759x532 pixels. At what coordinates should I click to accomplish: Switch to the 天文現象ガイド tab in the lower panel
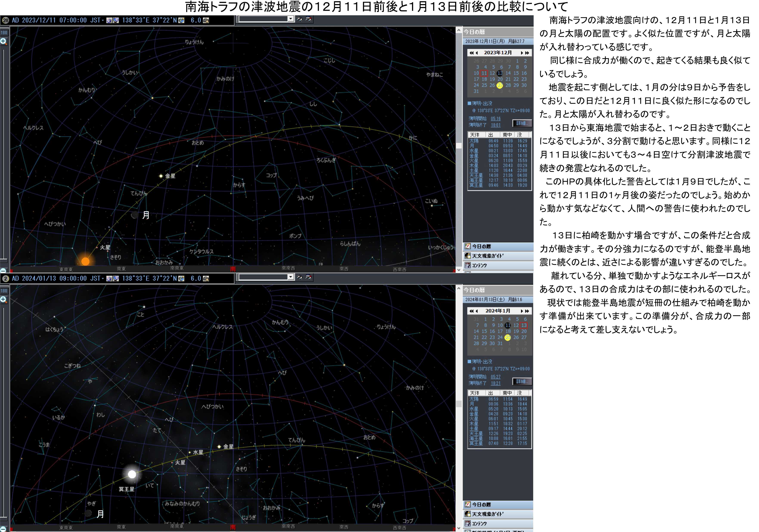(498, 515)
